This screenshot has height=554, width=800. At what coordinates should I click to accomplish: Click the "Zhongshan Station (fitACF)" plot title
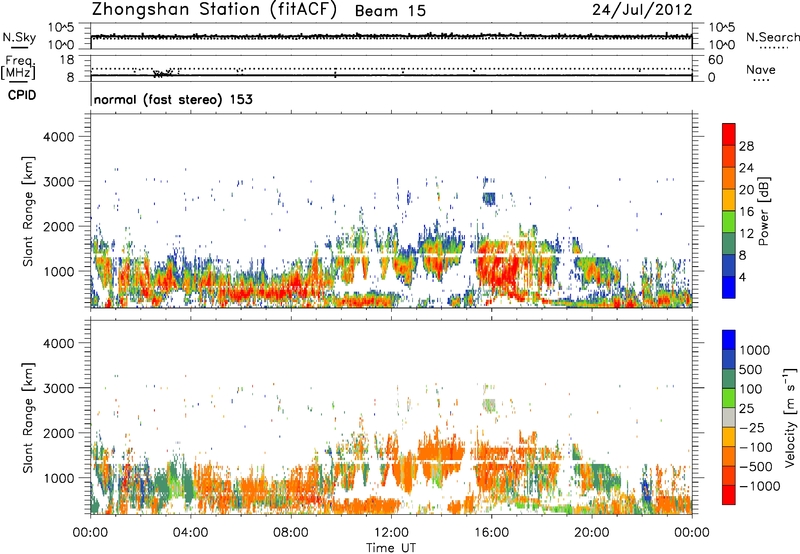(214, 10)
